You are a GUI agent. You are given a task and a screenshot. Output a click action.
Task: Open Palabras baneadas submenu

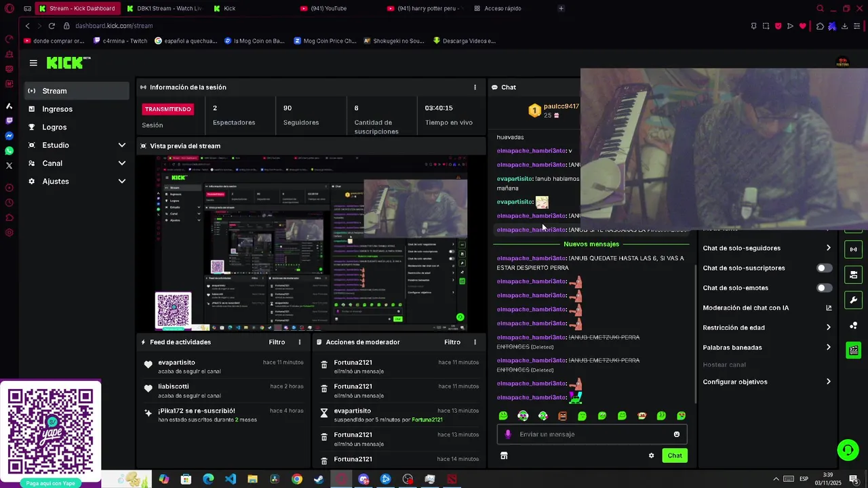click(x=828, y=348)
